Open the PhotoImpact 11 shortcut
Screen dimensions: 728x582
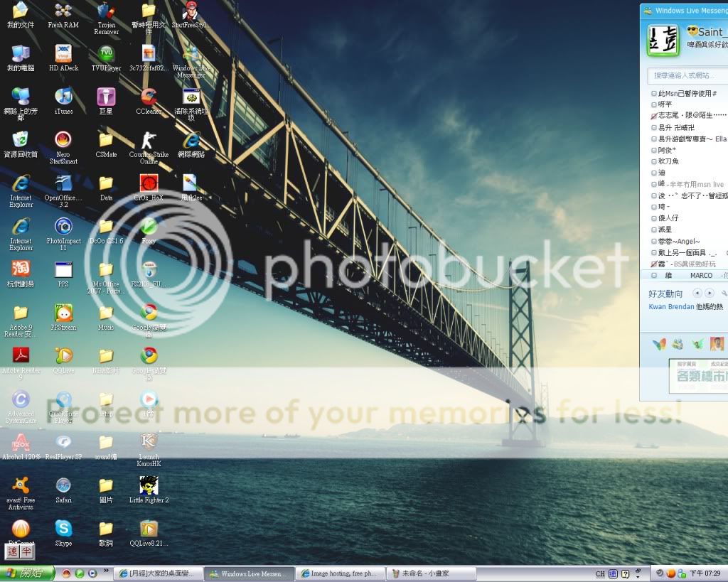(x=63, y=227)
